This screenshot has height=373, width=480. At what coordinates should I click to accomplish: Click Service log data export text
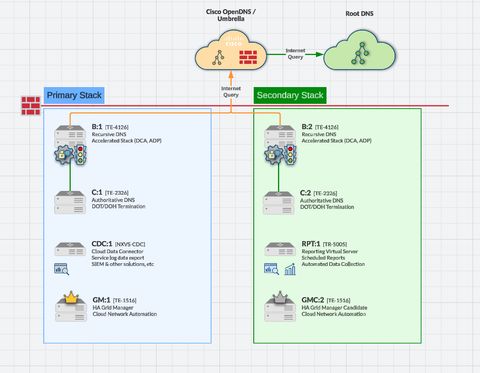point(118,258)
